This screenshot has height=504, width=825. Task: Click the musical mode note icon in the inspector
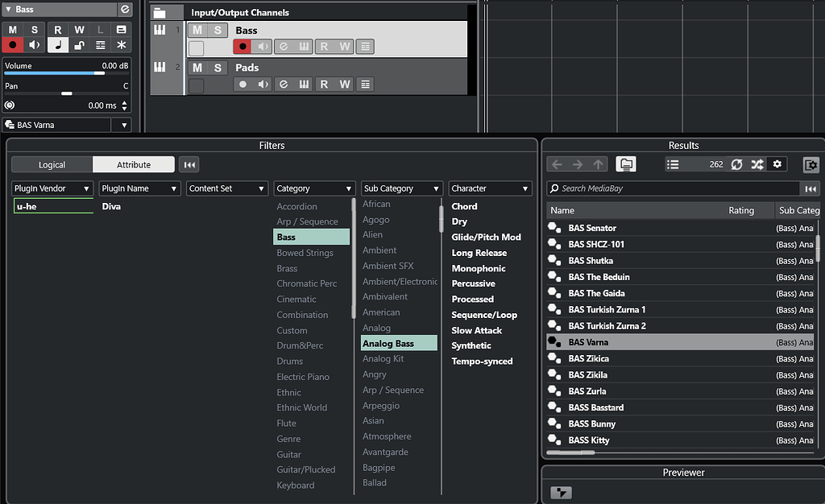58,44
